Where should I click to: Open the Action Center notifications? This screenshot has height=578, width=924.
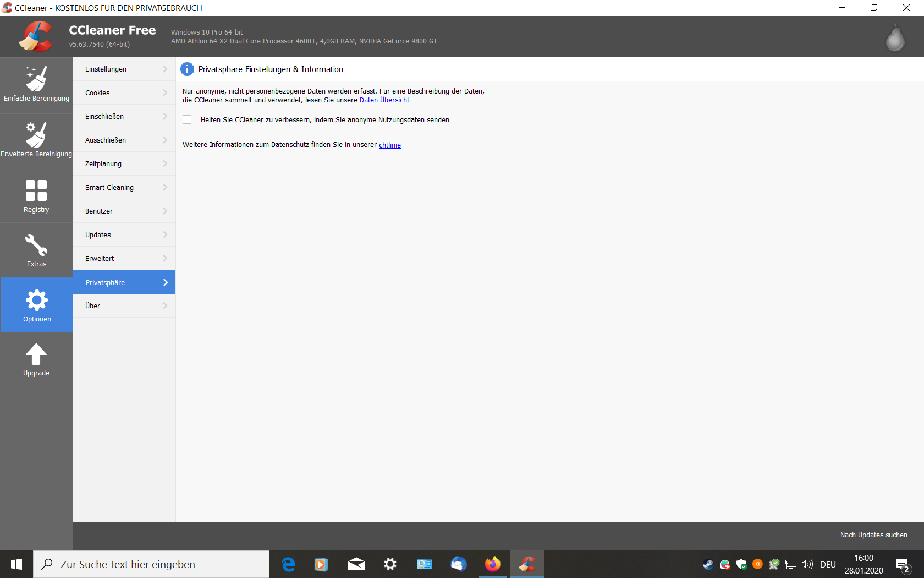(903, 565)
